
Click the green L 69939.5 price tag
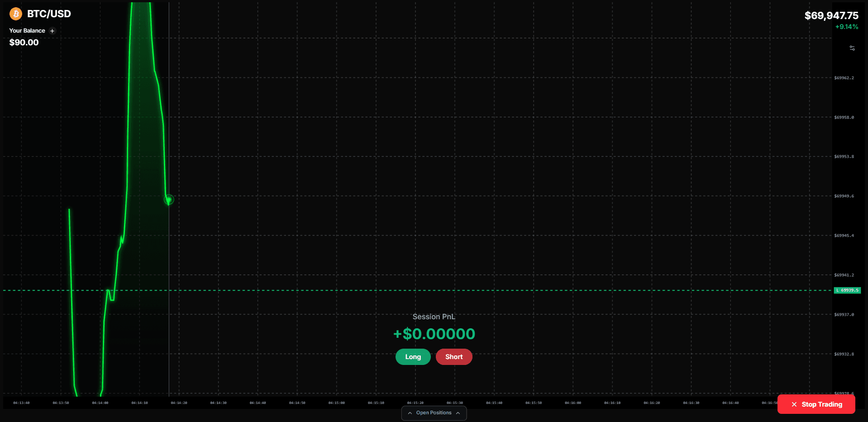pos(847,290)
